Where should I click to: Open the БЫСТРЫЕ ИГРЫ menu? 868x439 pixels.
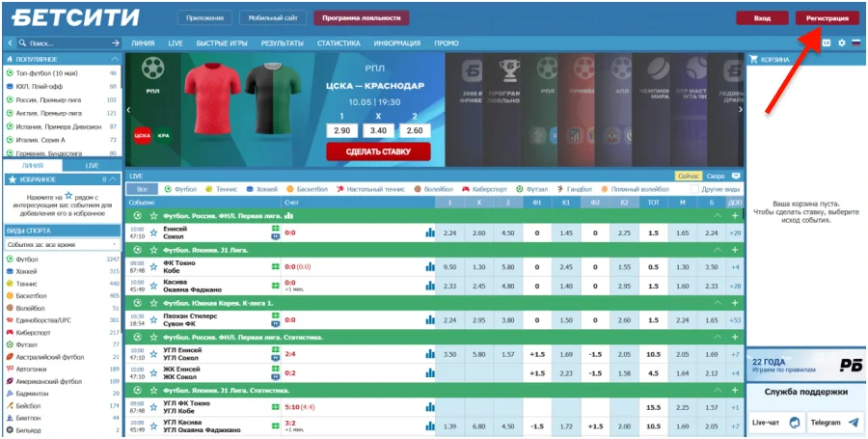(x=222, y=43)
